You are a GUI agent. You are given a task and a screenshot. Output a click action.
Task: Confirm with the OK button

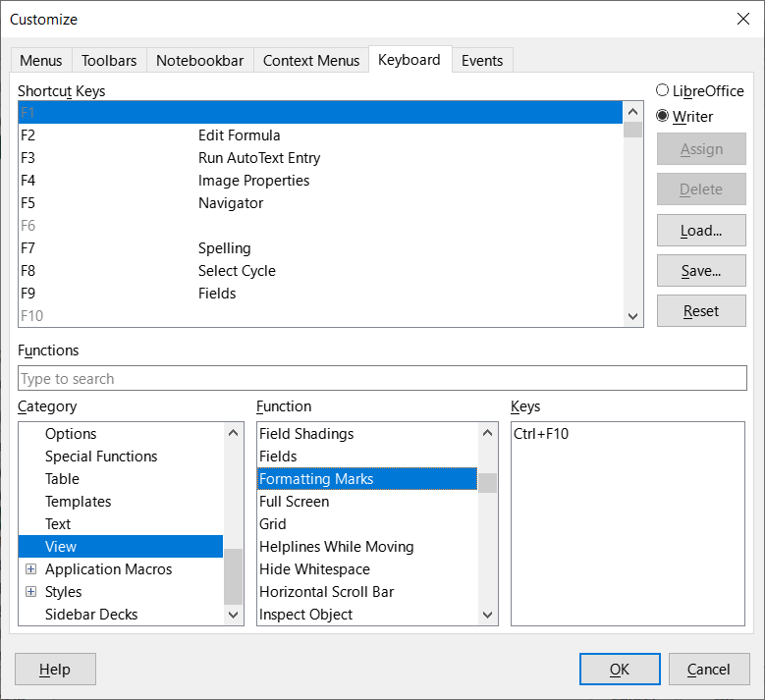point(620,670)
